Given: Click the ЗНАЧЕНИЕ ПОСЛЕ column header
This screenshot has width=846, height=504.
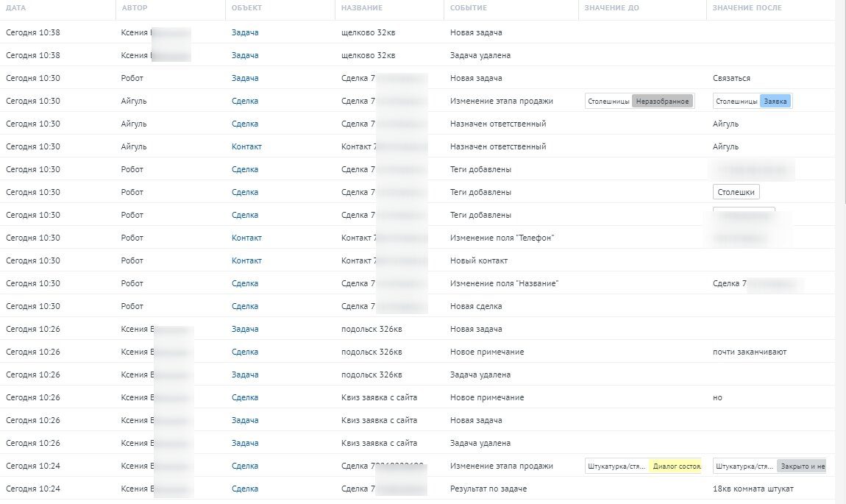Looking at the screenshot, I should tap(747, 8).
